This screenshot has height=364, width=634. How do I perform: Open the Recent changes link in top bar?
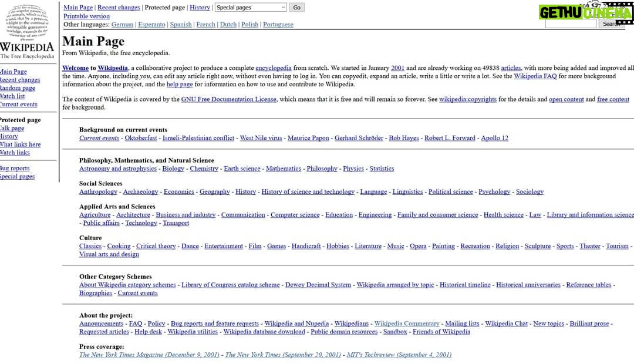(119, 8)
